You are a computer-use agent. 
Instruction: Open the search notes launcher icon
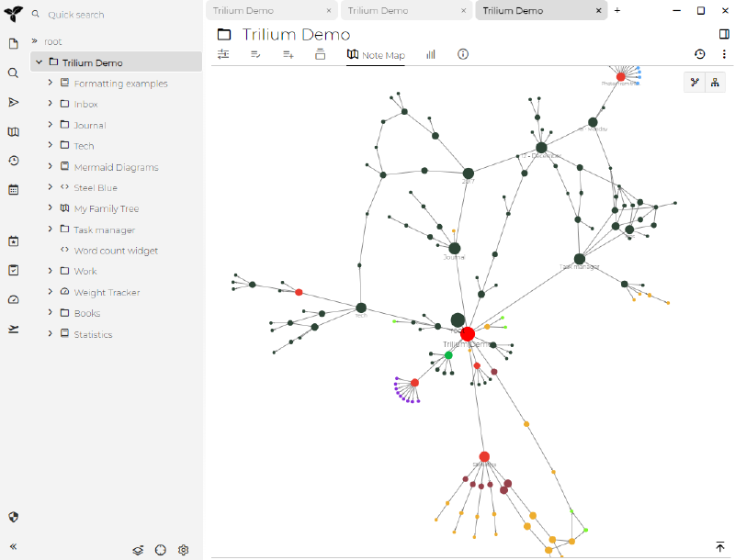pos(14,73)
